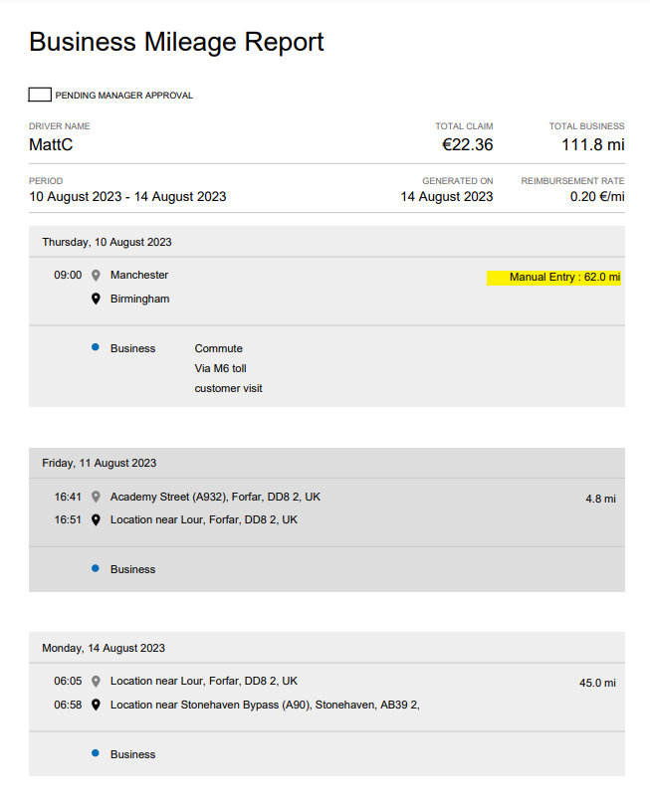
Task: Click the blue Business dot under Friday trip
Action: pos(96,568)
